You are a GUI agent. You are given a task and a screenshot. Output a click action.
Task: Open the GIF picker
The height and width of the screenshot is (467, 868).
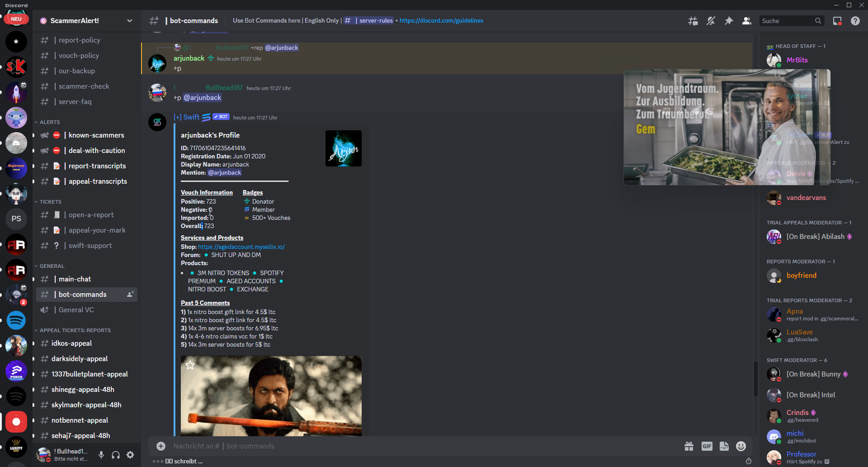[707, 446]
